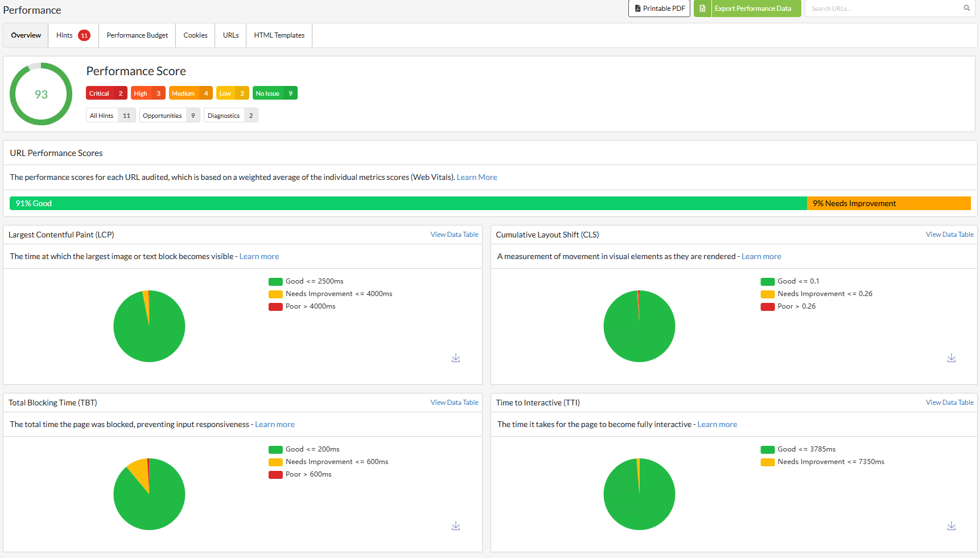Go to the Cookies tab

195,35
